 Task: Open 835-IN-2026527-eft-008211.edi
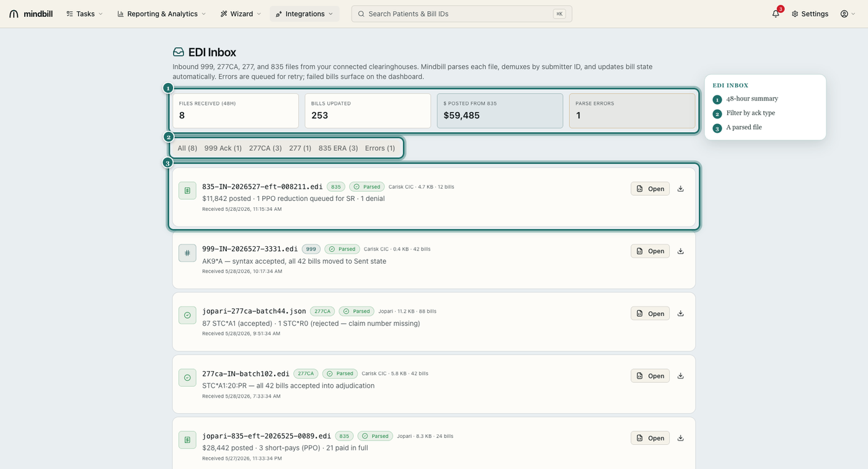pos(650,189)
